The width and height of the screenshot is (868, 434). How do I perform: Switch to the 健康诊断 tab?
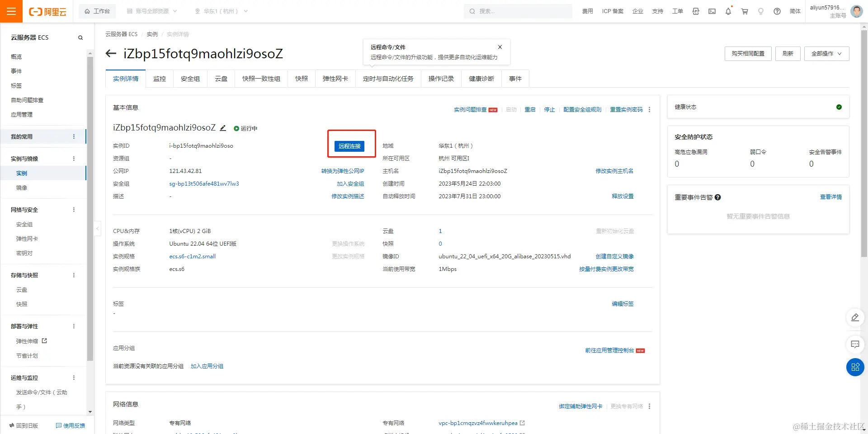point(481,79)
